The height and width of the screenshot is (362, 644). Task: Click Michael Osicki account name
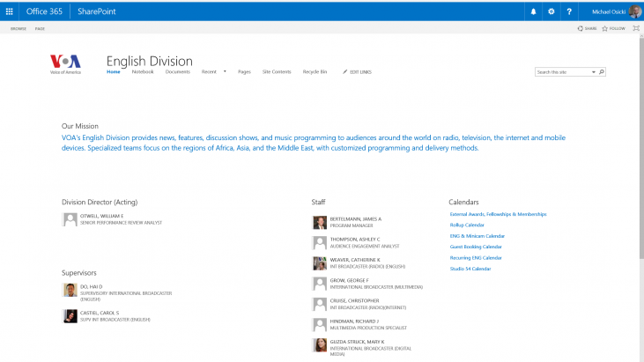point(609,12)
